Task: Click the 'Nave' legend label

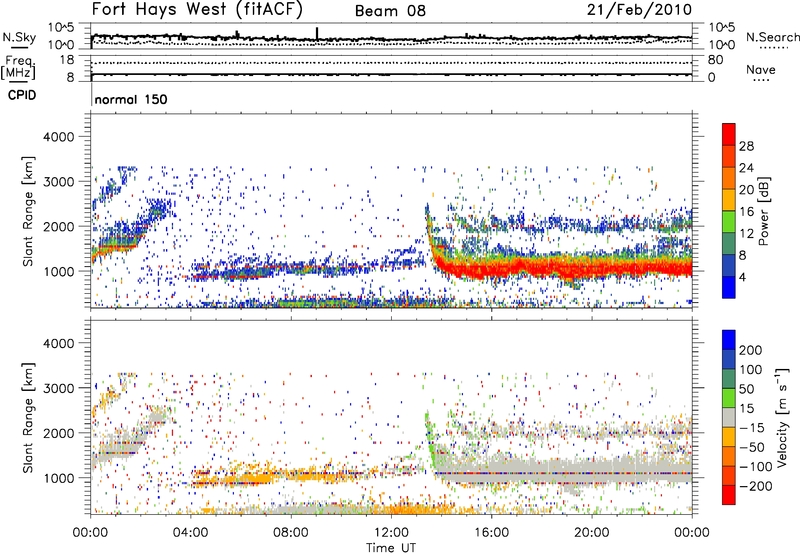Action: [x=761, y=69]
